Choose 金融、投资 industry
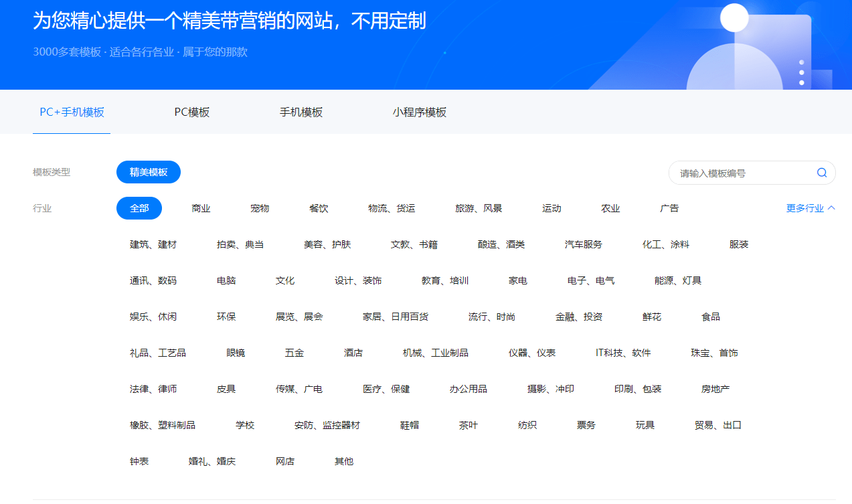This screenshot has width=852, height=504. click(579, 317)
